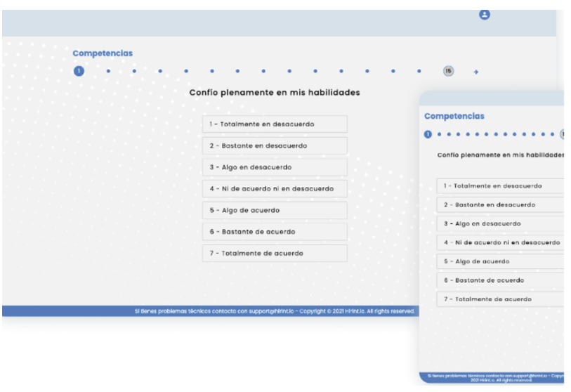Viewport: 571px width, 392px height.
Task: Select '5 - Algo de acuerdo' in desktop view
Action: click(275, 210)
